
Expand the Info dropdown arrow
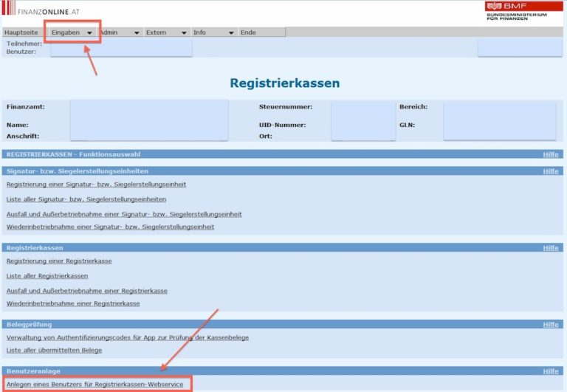[231, 33]
